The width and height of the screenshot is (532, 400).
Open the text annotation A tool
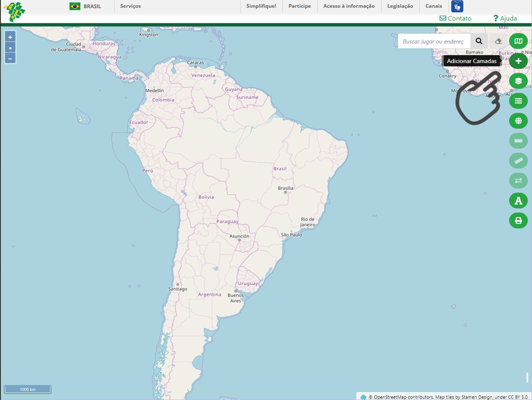coord(518,200)
